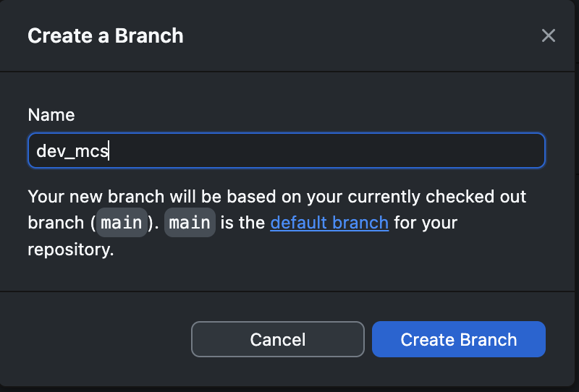The height and width of the screenshot is (392, 579).
Task: Click the dev_mcs text in name field
Action: 72,151
